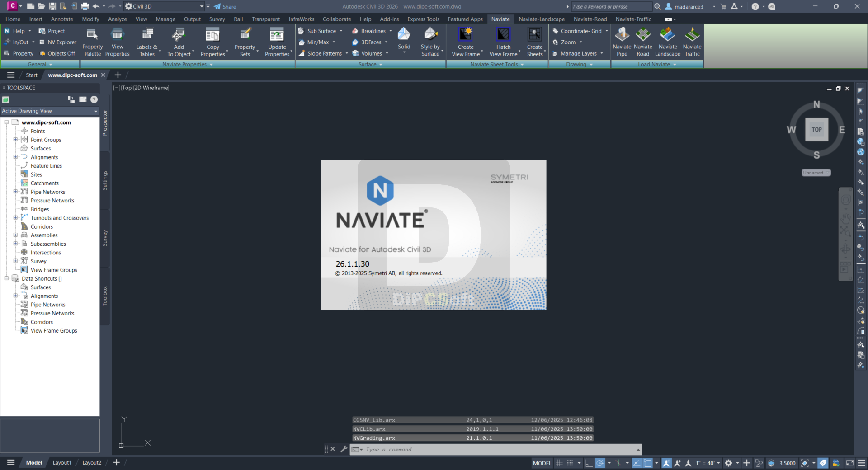Click the Save icon in quick access toolbar
Image resolution: width=868 pixels, height=470 pixels.
(52, 6)
